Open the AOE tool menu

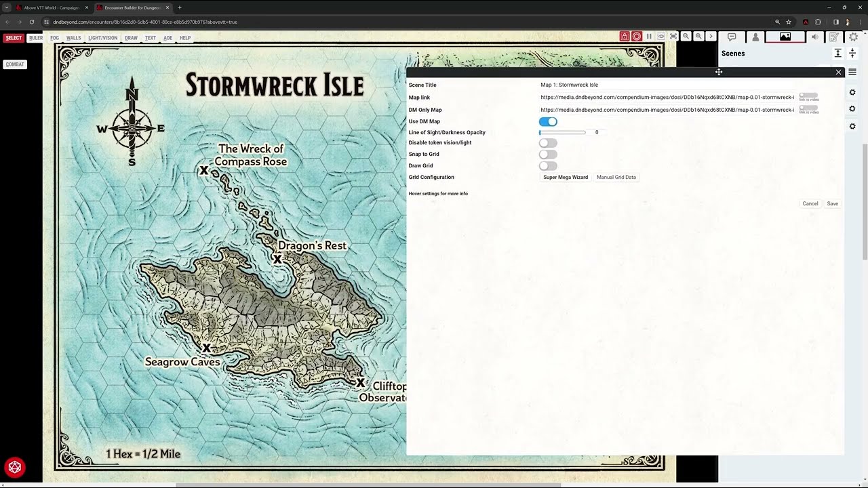[167, 38]
